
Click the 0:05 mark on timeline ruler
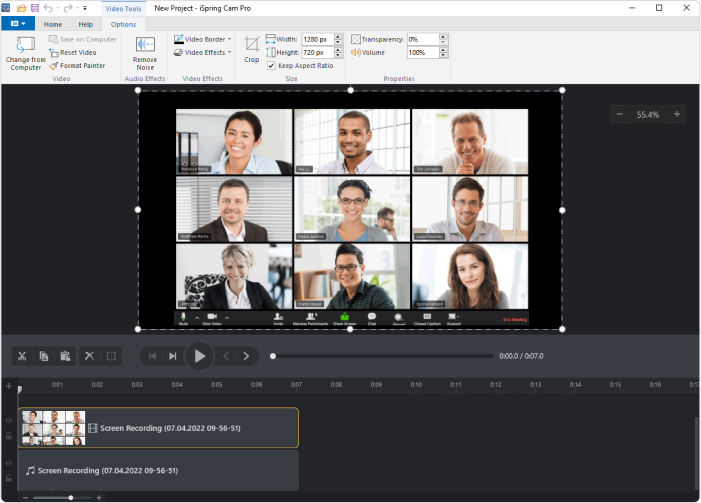pyautogui.click(x=217, y=385)
